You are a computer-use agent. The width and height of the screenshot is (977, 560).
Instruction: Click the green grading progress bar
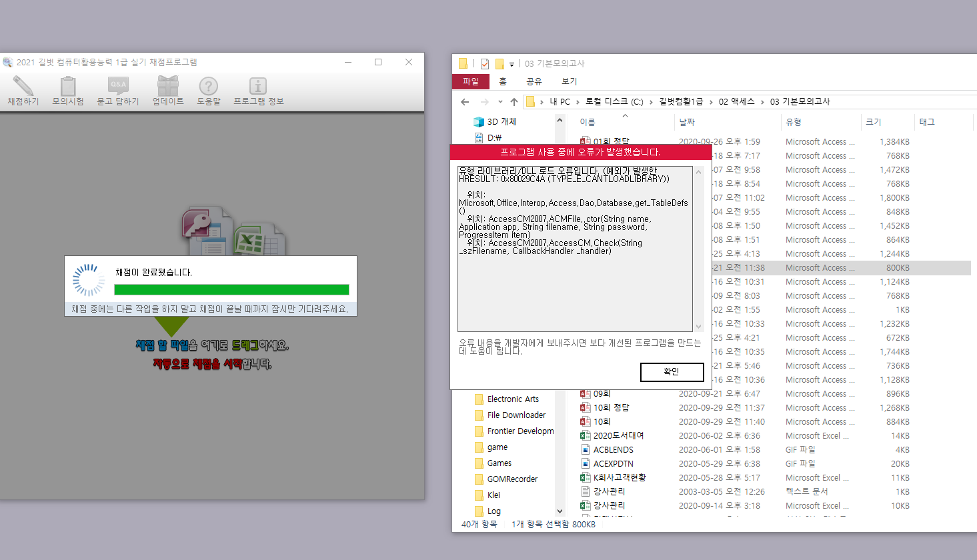231,289
